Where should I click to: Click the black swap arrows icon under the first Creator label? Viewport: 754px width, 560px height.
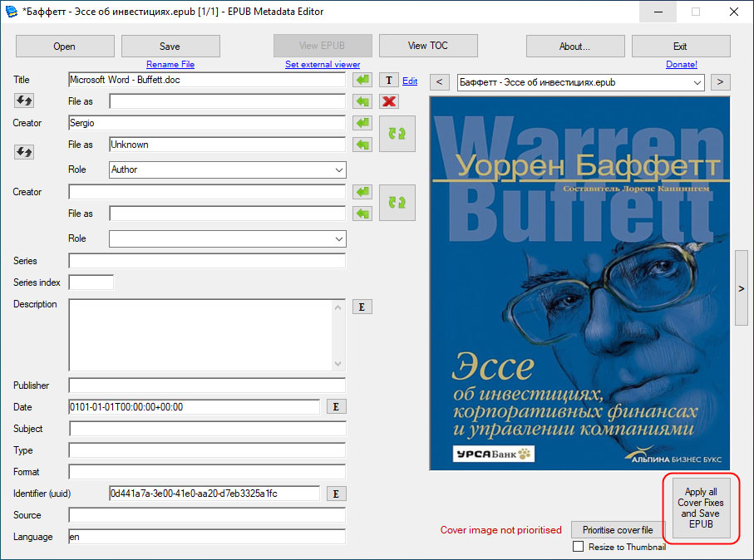point(24,152)
